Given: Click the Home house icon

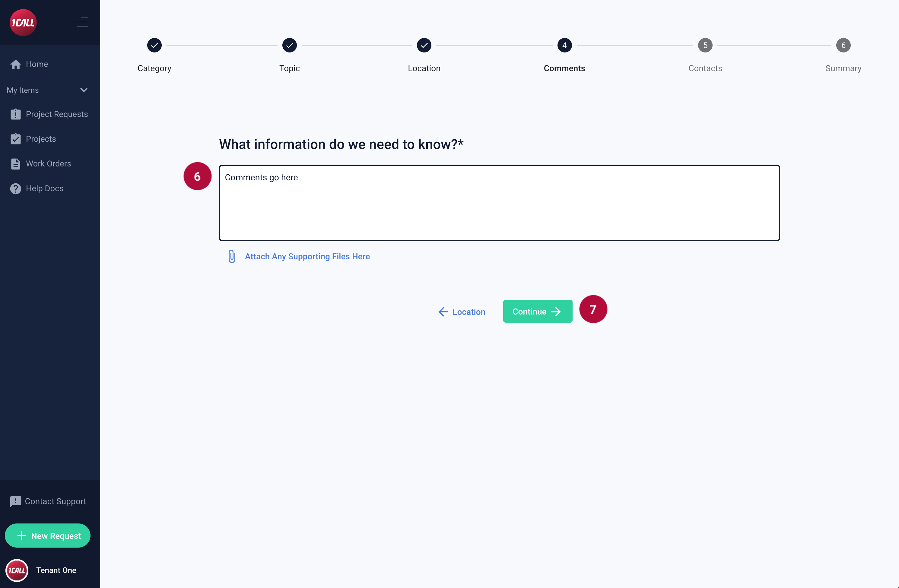Looking at the screenshot, I should (15, 64).
